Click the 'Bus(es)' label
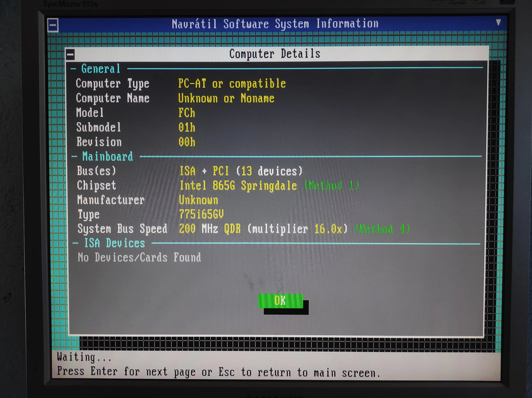 point(96,171)
